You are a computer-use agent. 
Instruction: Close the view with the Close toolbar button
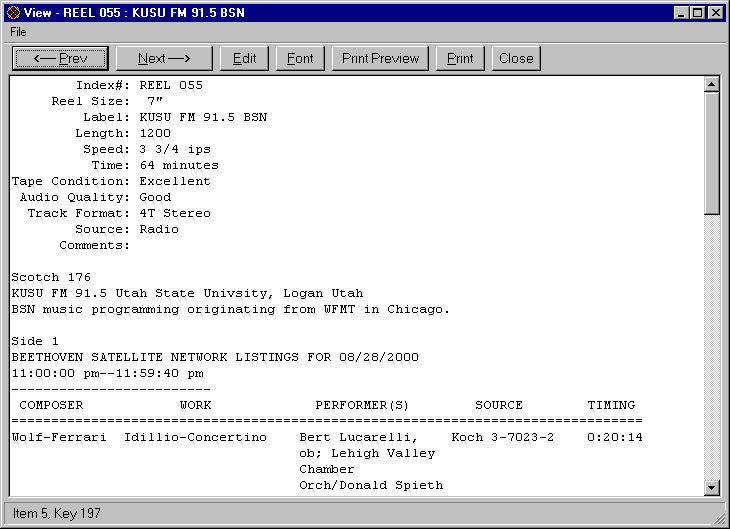coord(516,58)
